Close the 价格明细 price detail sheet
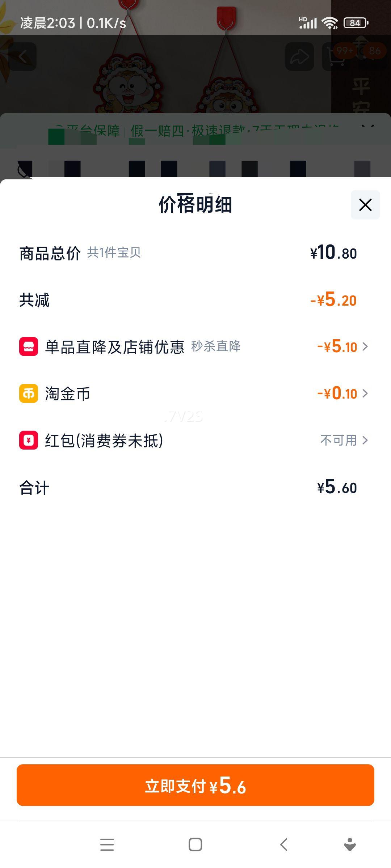 point(365,205)
